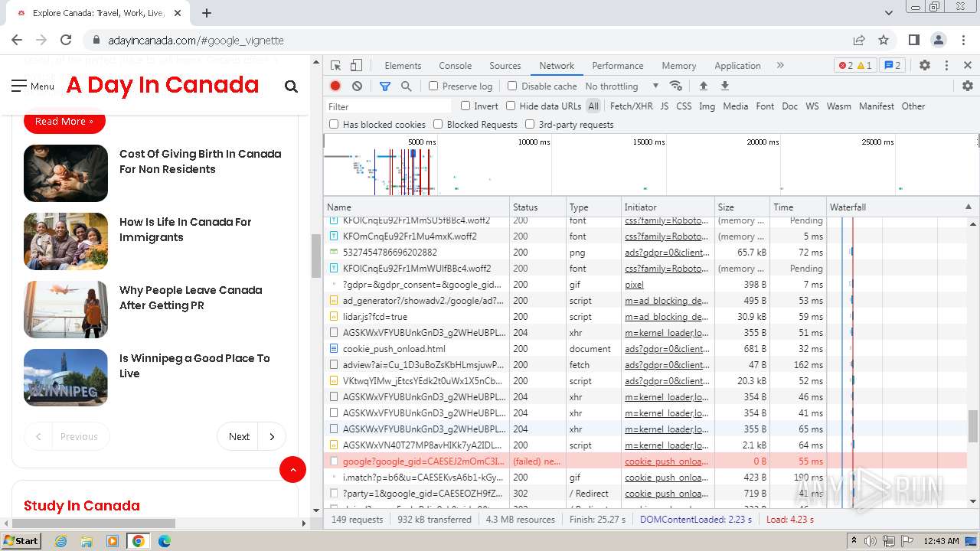
Task: Check the Invert filter checkbox
Action: point(465,106)
